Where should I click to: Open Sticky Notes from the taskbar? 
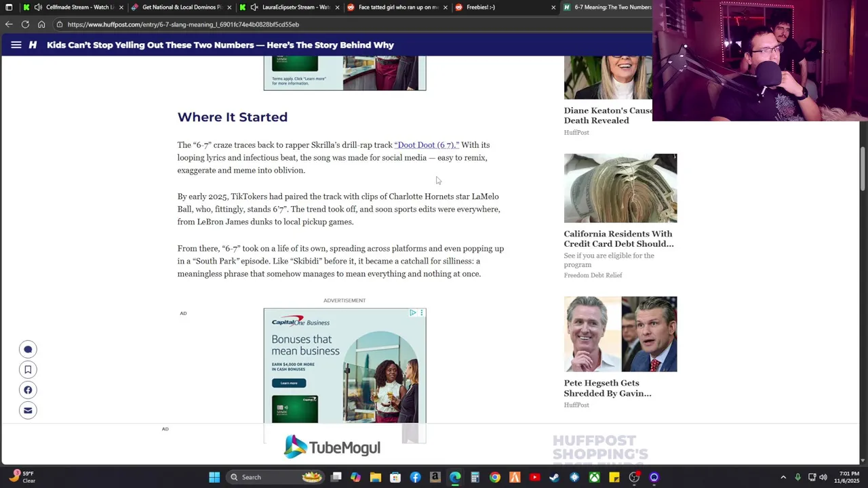click(x=614, y=477)
